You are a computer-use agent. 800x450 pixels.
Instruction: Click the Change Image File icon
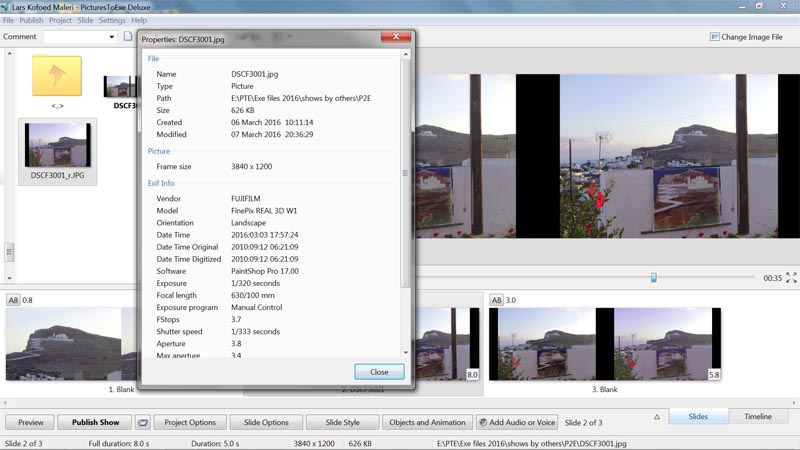714,37
